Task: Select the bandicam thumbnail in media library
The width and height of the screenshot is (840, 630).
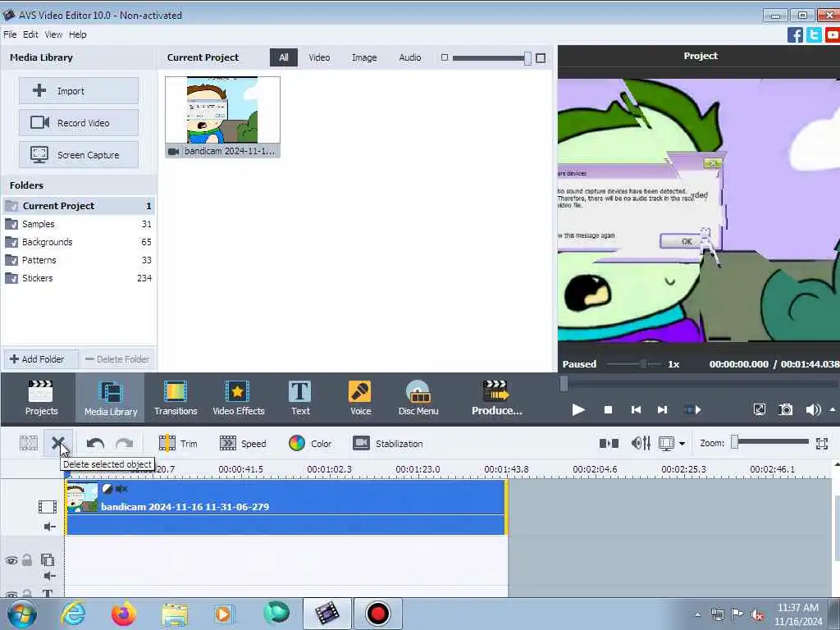Action: 222,116
